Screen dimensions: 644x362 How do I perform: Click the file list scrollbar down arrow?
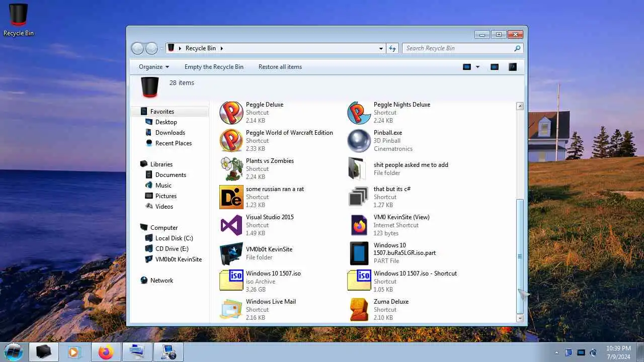click(520, 318)
